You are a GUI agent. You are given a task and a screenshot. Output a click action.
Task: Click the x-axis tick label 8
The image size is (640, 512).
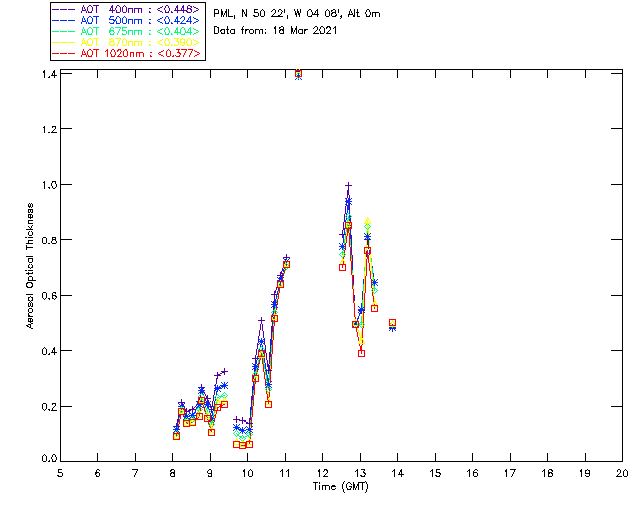click(173, 473)
